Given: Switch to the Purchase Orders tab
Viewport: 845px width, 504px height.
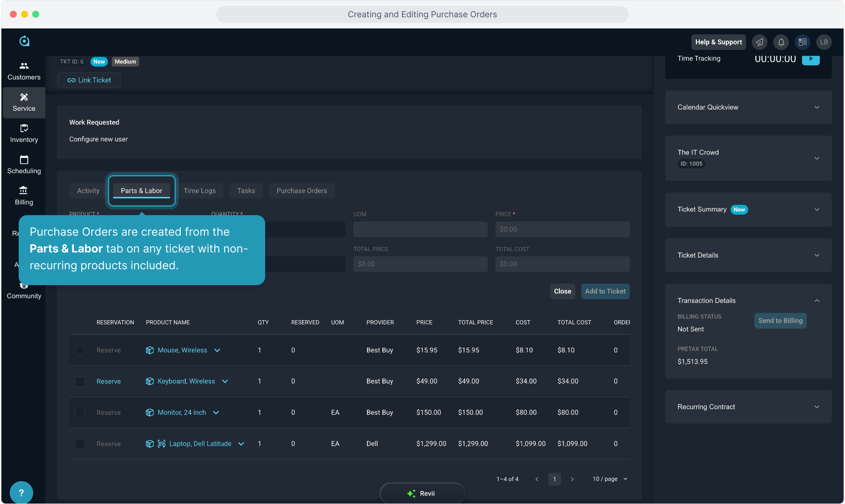Looking at the screenshot, I should click(x=302, y=191).
